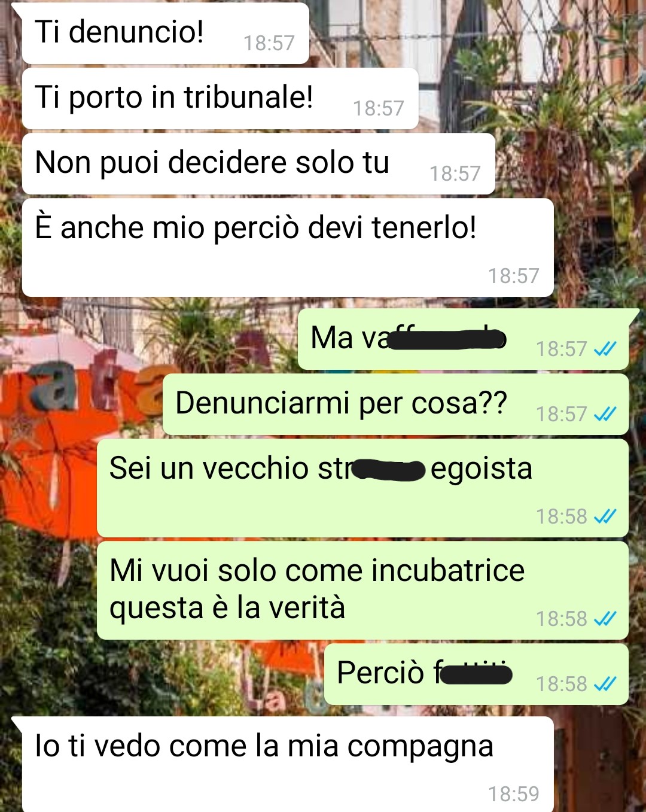Screen dimensions: 646x812
Task: Click double check marks on 'egoista' message
Action: 605,516
